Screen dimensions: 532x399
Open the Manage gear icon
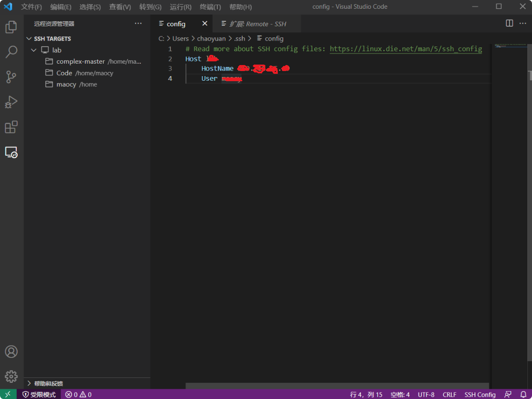(x=11, y=376)
